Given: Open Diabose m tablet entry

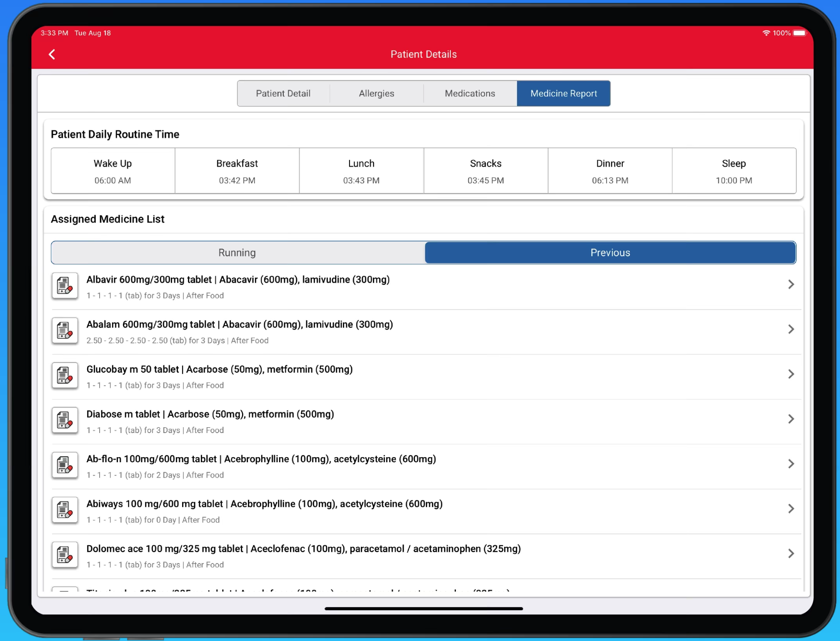Looking at the screenshot, I should 426,422.
